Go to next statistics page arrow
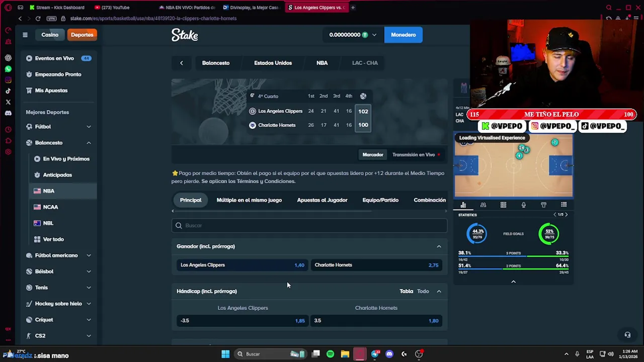The image size is (644, 362). pyautogui.click(x=567, y=215)
